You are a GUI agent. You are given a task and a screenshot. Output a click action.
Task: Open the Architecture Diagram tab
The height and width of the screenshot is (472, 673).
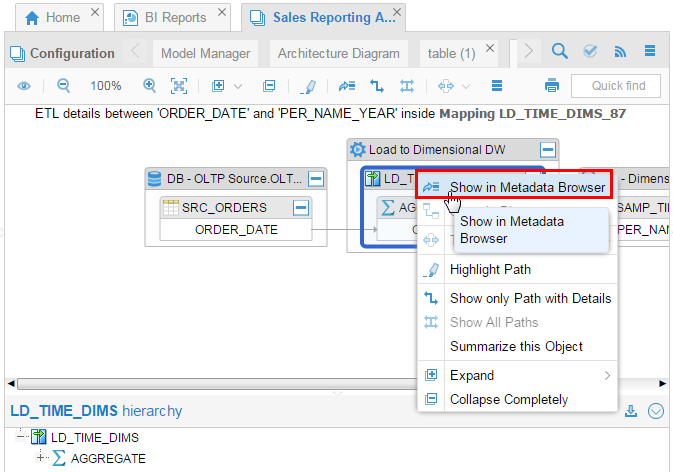338,54
